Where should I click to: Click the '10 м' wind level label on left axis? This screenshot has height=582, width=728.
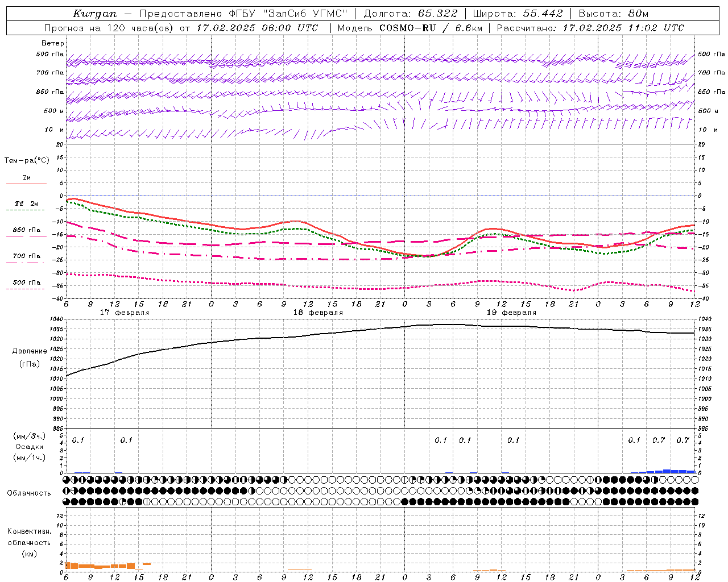[55, 130]
